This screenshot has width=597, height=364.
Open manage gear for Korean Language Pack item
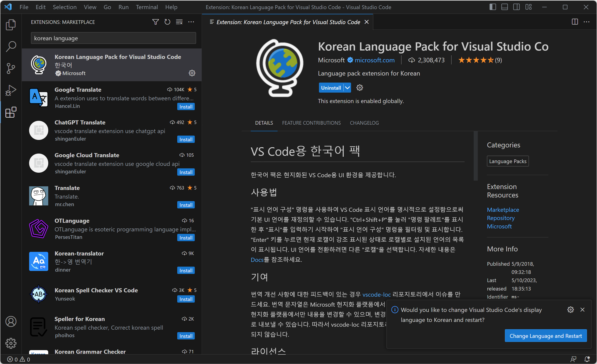(x=192, y=73)
